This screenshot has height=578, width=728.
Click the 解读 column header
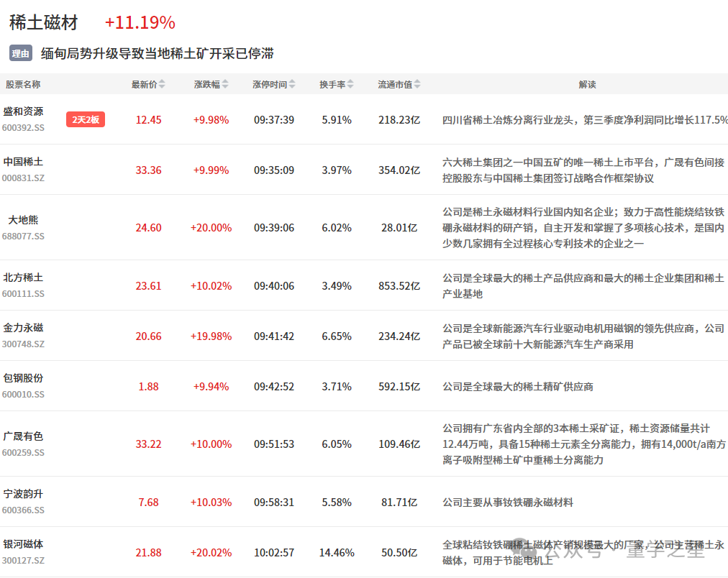587,84
